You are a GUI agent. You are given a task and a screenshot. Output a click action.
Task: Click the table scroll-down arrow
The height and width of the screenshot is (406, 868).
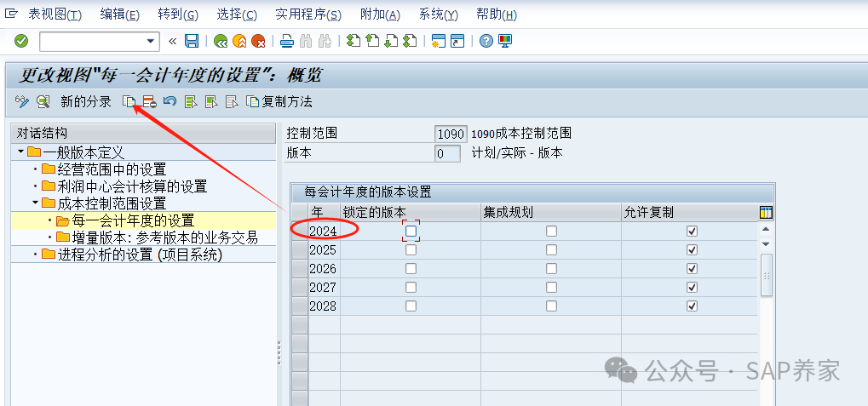tap(766, 244)
